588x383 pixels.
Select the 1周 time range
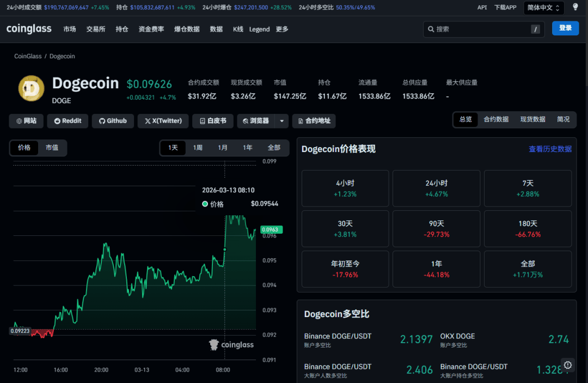coord(198,148)
